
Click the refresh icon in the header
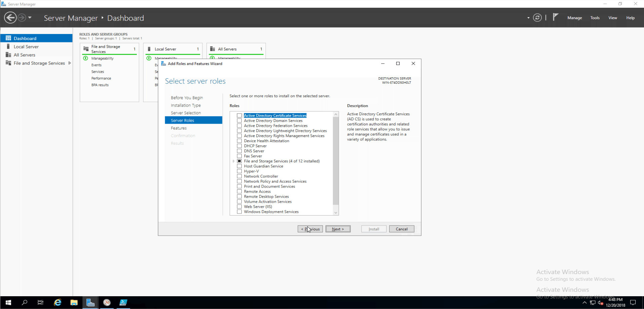click(x=537, y=18)
